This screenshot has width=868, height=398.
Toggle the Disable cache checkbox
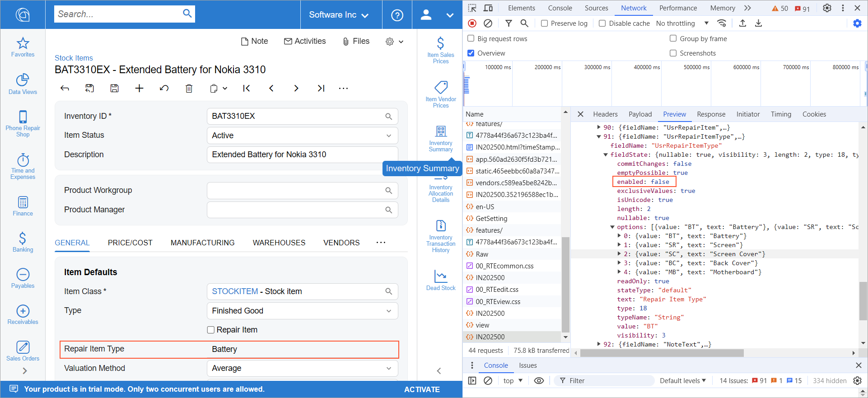(602, 23)
